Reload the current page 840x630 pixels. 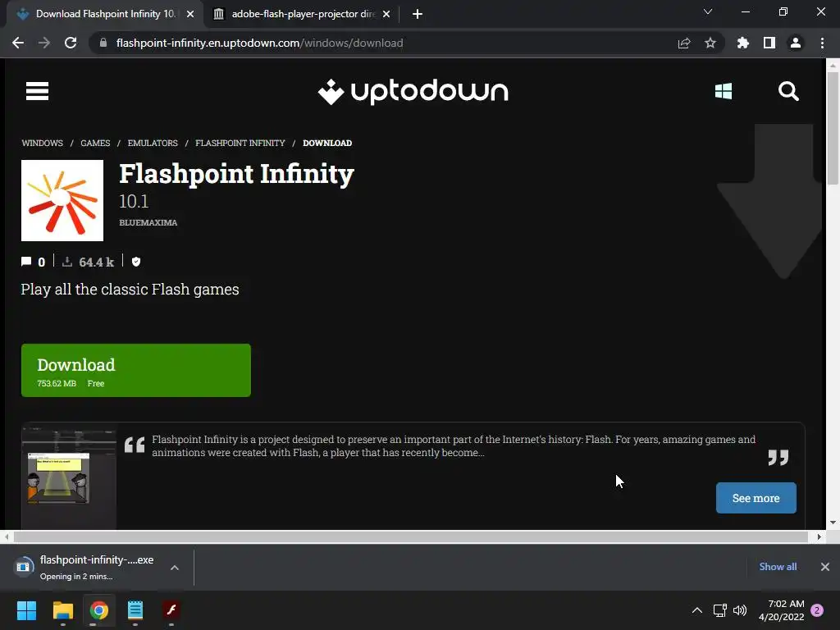coord(71,43)
